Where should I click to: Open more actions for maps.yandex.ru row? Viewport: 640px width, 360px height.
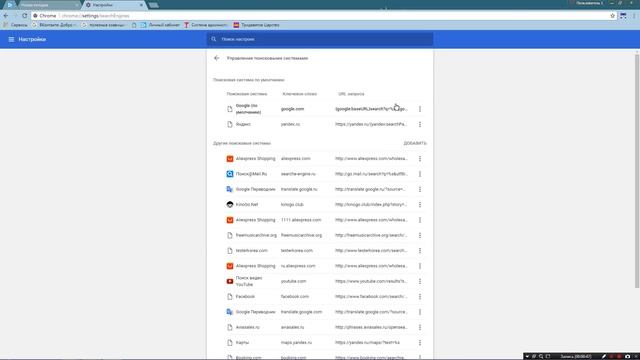pos(420,342)
